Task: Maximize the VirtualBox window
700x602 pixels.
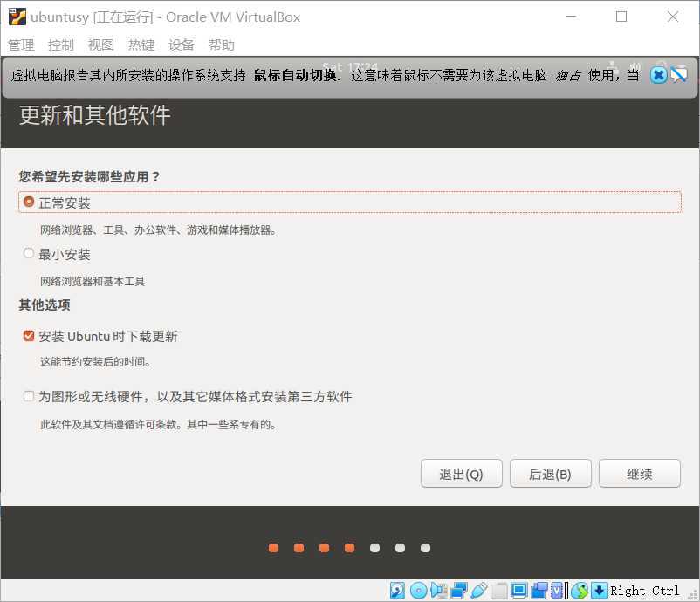Action: [x=621, y=17]
